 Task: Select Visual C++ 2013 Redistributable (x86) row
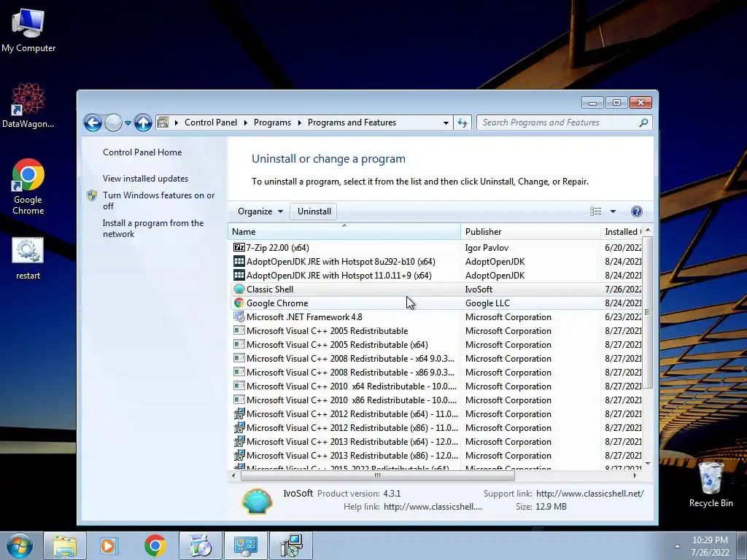click(x=435, y=455)
